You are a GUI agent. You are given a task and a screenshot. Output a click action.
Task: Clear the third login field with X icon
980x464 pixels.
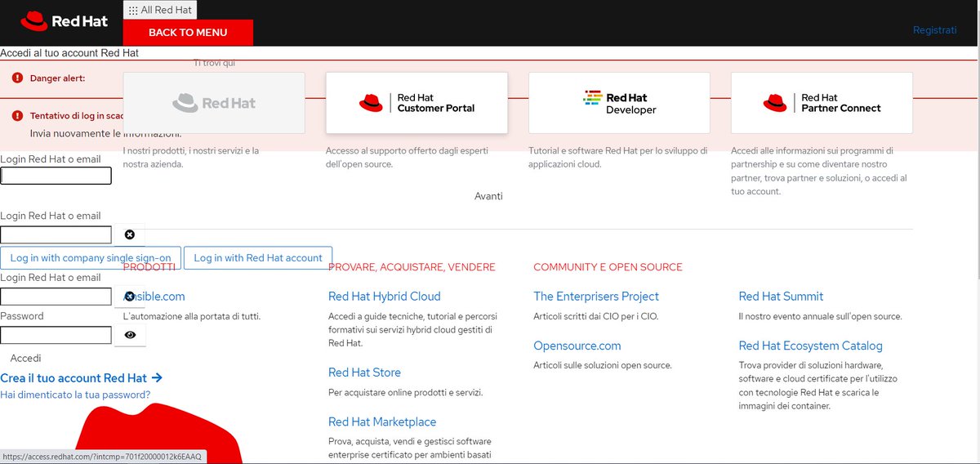click(129, 296)
